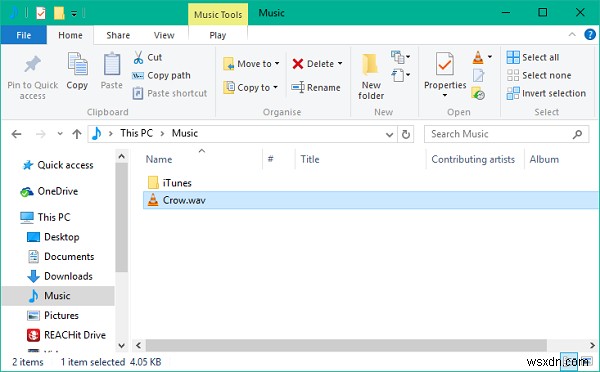Click the Copy icon in Clipboard group
This screenshot has height=372, width=600.
(77, 64)
